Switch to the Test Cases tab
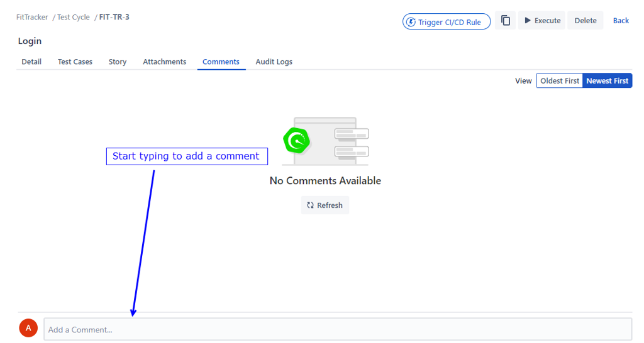 pyautogui.click(x=75, y=62)
